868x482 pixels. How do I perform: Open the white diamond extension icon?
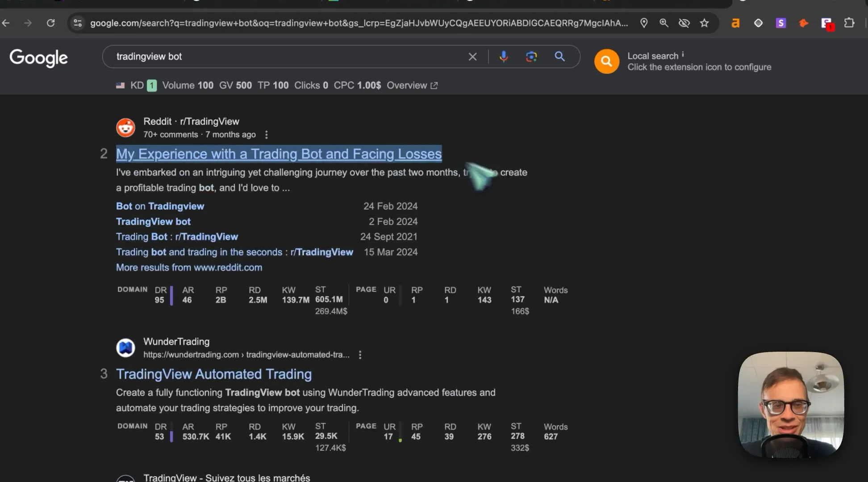[758, 23]
